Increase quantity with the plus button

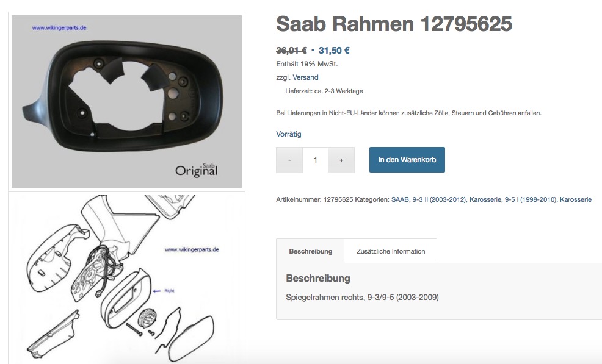pos(341,160)
